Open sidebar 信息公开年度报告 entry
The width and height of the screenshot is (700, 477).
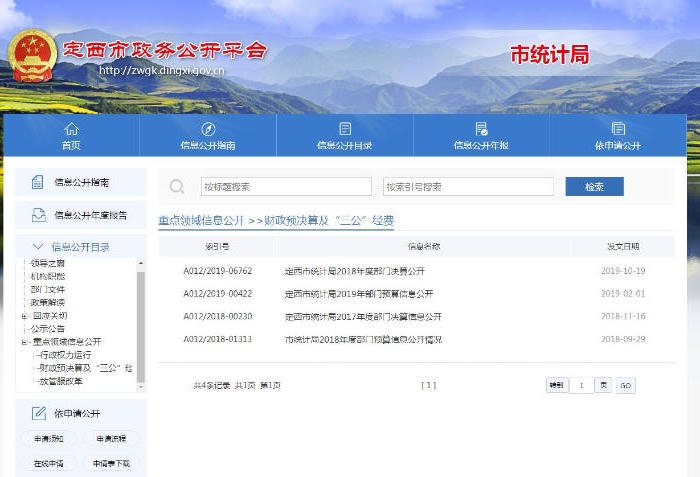pyautogui.click(x=81, y=215)
